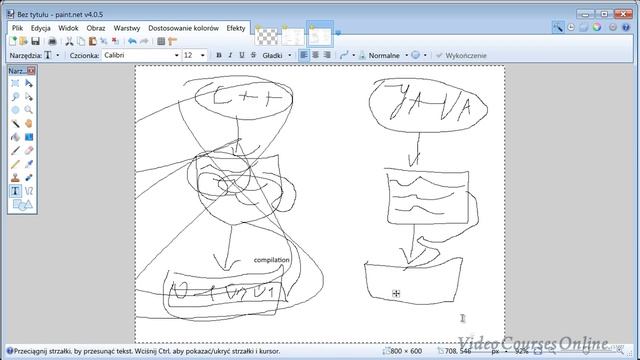The height and width of the screenshot is (360, 640).
Task: Click the Redo arrow icon
Action: point(144,41)
